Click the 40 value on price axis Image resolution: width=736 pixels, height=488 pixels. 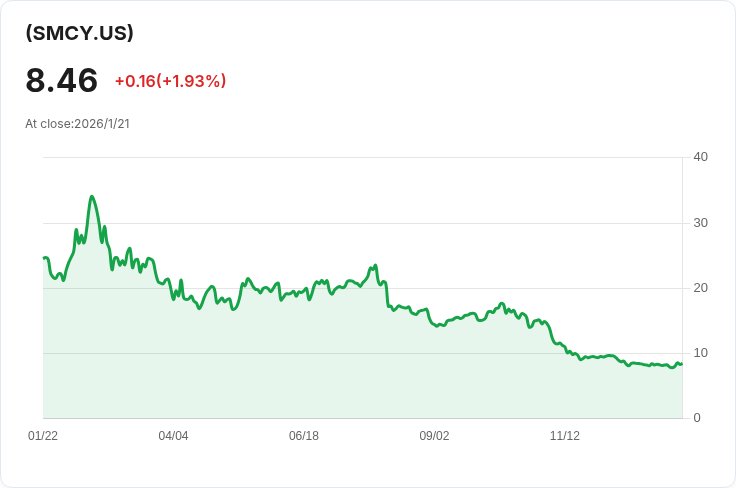pyautogui.click(x=700, y=157)
